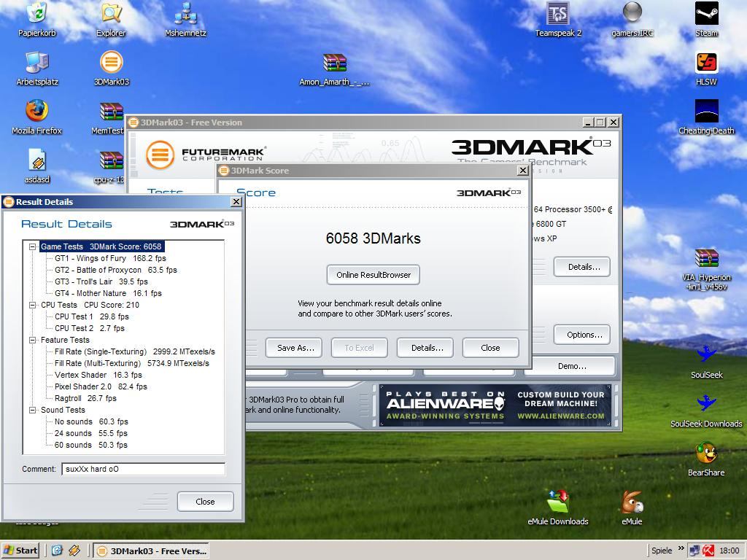The width and height of the screenshot is (747, 560).
Task: Click 3DMark03 taskbar button
Action: pos(152,551)
